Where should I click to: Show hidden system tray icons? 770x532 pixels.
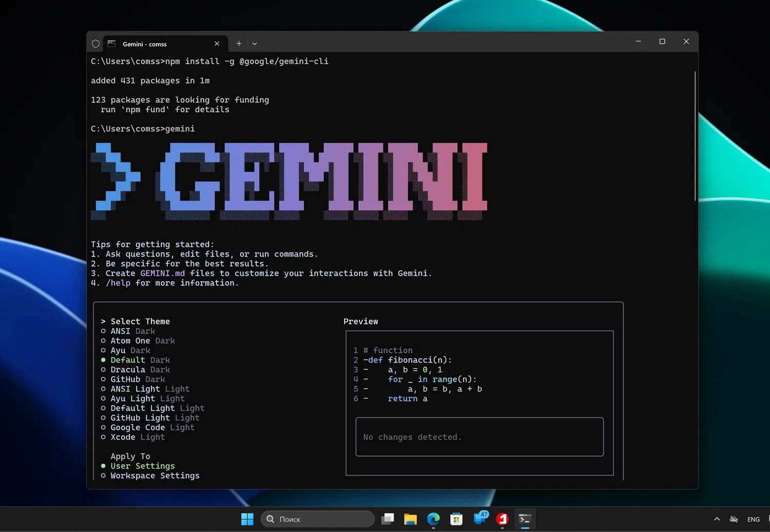coord(717,519)
